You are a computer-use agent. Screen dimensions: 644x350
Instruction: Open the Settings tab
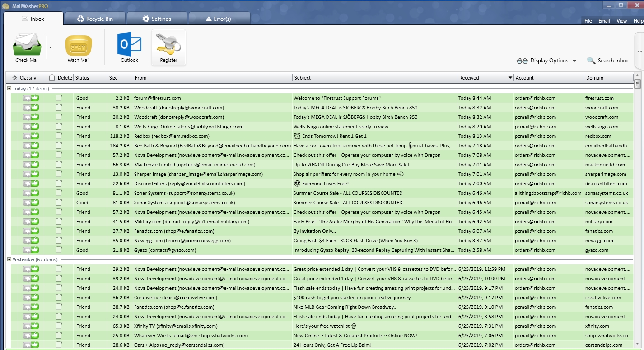coord(157,19)
